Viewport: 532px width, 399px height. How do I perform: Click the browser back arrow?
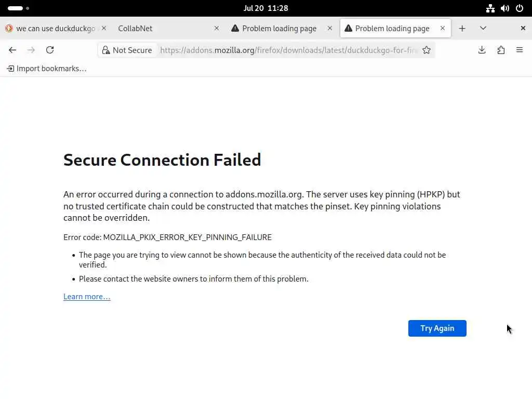click(x=12, y=50)
